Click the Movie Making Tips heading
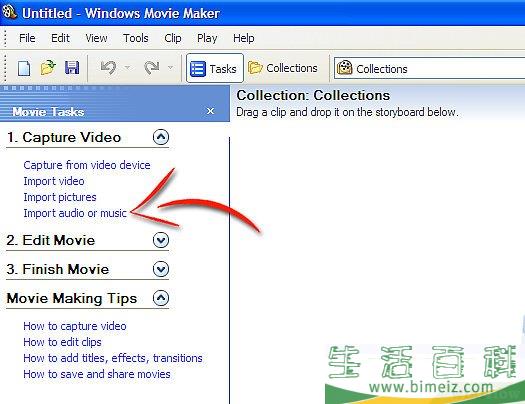Viewport: 525px width, 404px height. tap(72, 298)
